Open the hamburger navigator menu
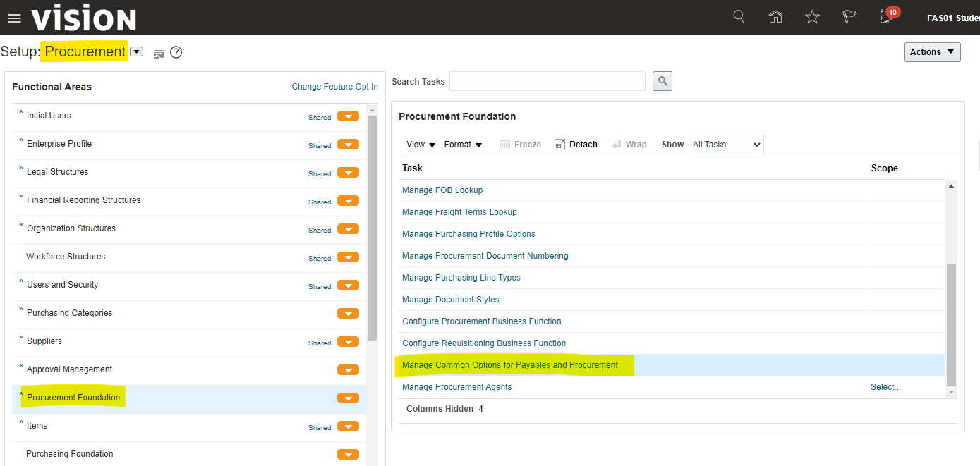This screenshot has height=466, width=980. 14,18
